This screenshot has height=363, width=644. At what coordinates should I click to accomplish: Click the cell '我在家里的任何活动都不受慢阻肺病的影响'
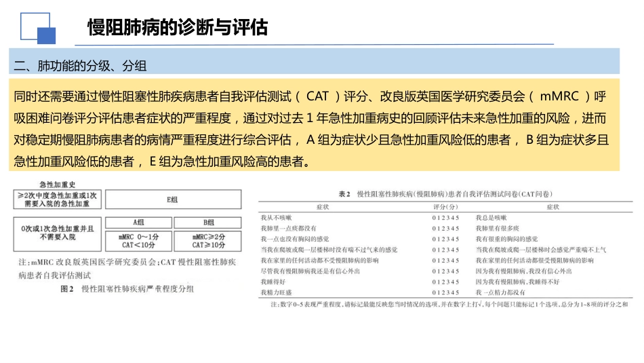319,261
